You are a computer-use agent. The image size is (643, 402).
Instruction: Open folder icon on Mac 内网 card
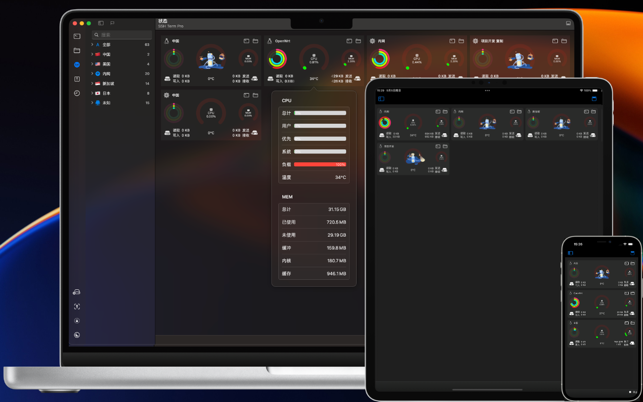(461, 41)
